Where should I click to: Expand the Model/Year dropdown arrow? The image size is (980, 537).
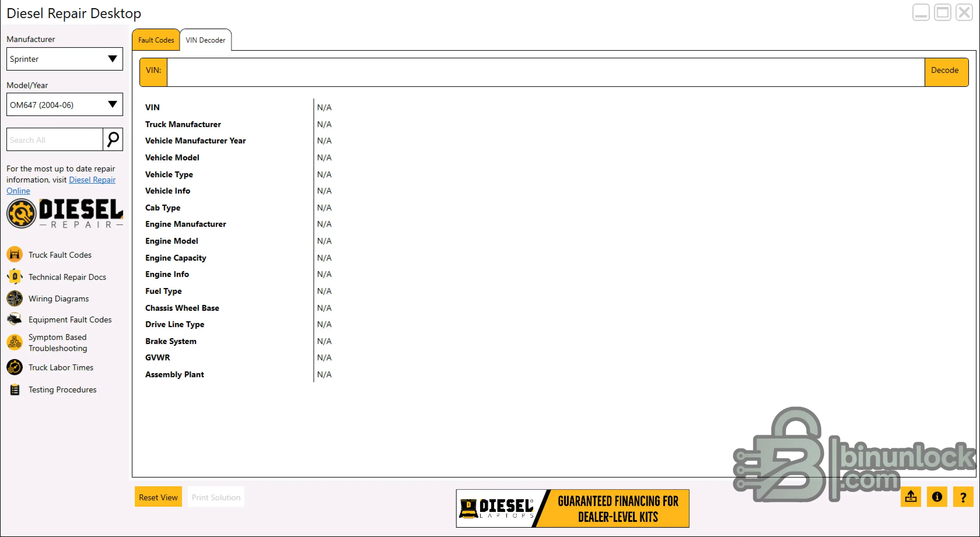click(112, 105)
